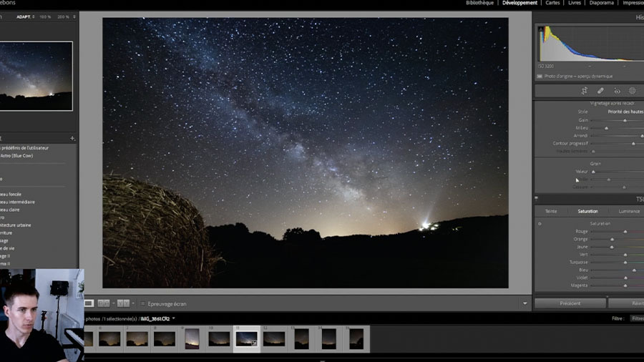Open the navigator zoom level arrows
644x362 pixels.
point(74,17)
